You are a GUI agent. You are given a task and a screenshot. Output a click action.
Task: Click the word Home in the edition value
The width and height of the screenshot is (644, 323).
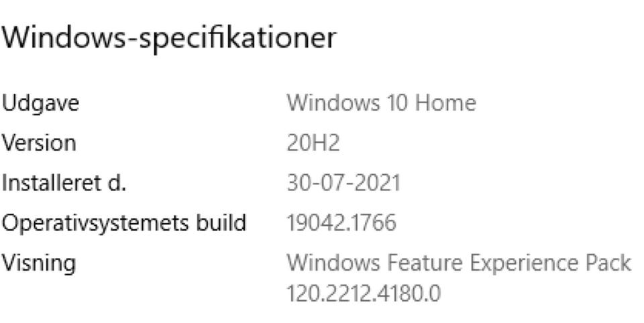tap(451, 103)
